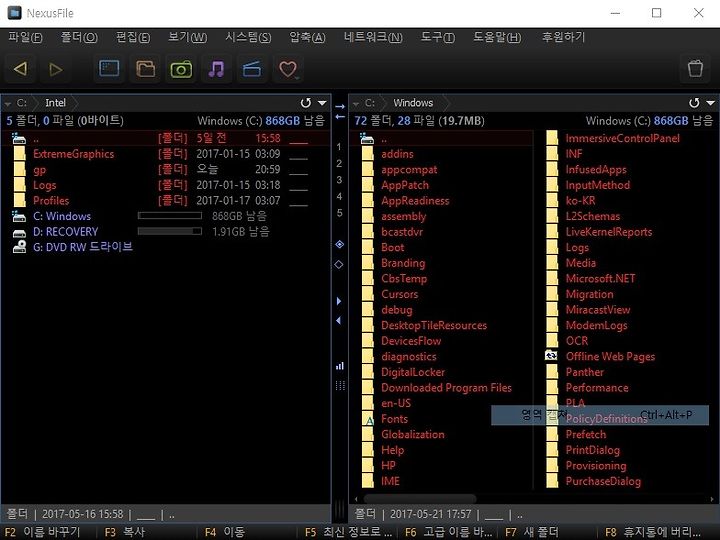This screenshot has width=720, height=540.
Task: Open the music note toolbar icon
Action: pos(216,69)
